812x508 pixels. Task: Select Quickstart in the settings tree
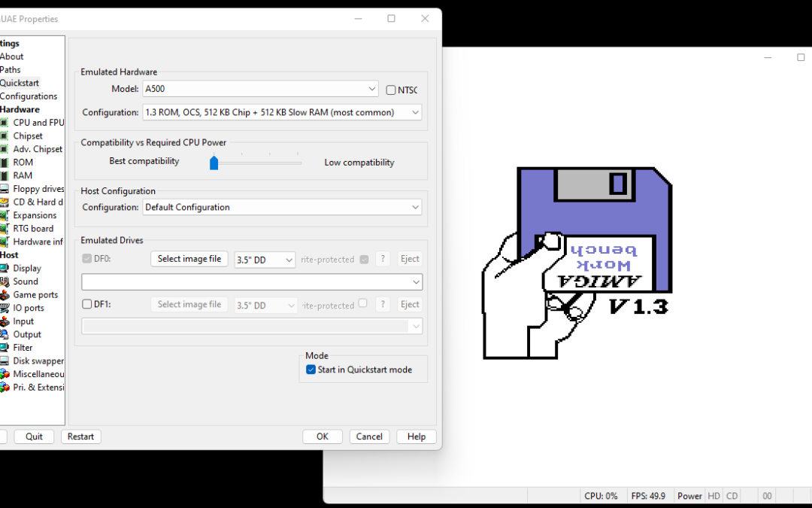click(x=20, y=83)
